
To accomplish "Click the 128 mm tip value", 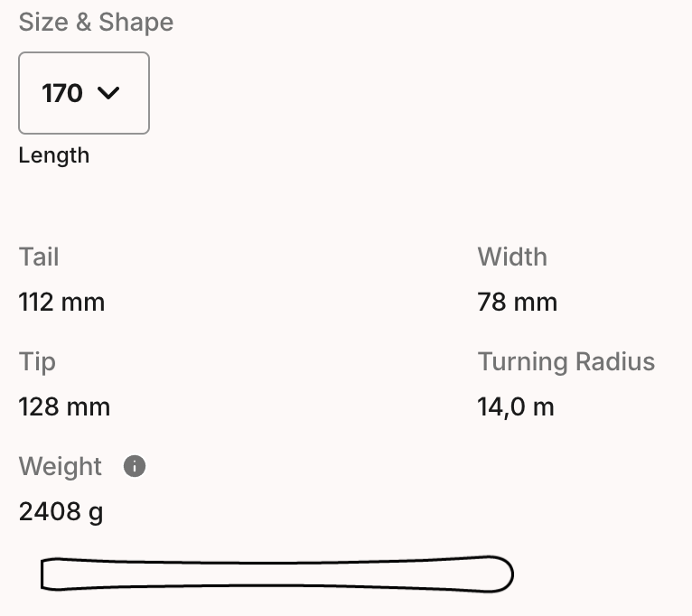I will tap(64, 406).
